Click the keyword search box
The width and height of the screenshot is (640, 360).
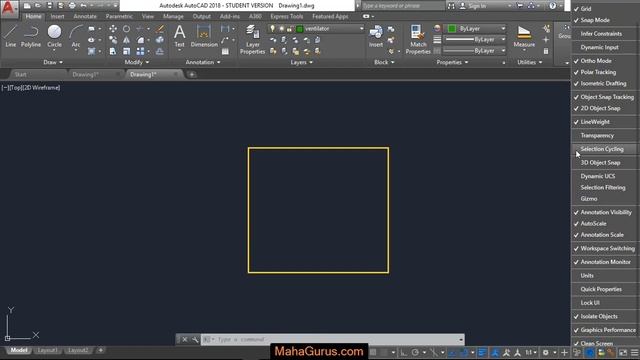402,6
